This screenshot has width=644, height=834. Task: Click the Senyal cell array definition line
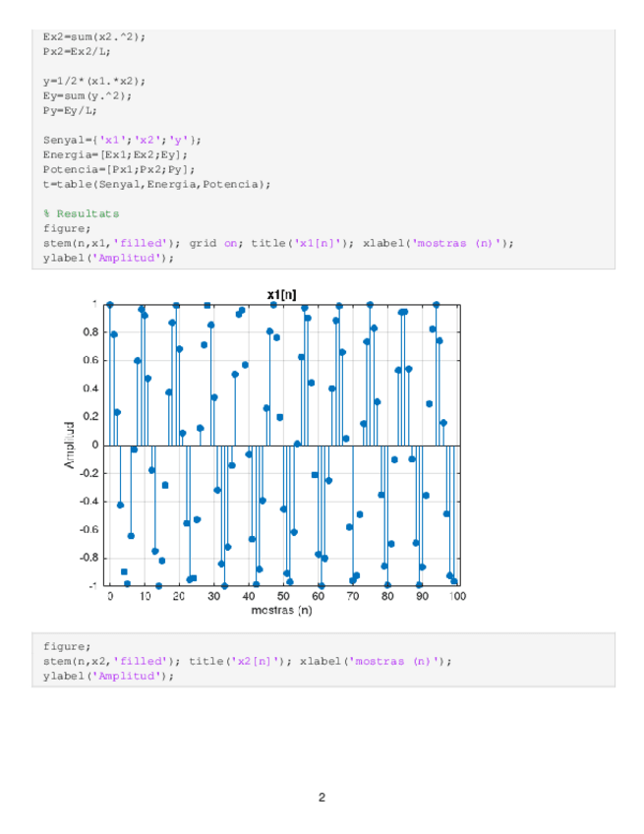click(122, 140)
